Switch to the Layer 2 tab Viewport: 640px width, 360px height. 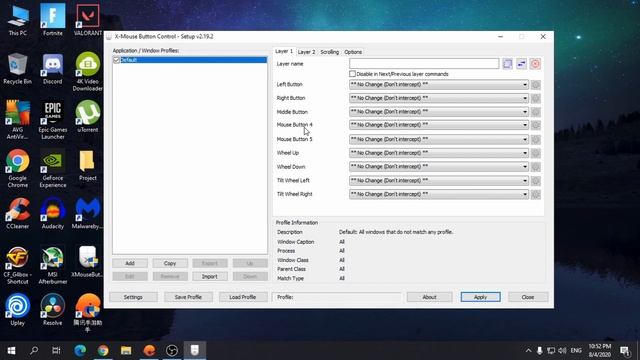[x=306, y=52]
